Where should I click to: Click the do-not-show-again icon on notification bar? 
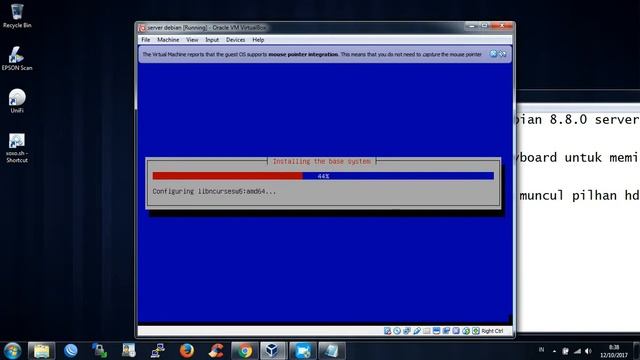pyautogui.click(x=502, y=54)
